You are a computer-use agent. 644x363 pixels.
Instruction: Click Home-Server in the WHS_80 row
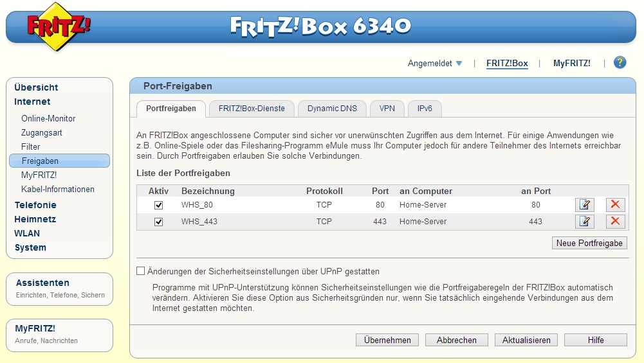pos(423,205)
